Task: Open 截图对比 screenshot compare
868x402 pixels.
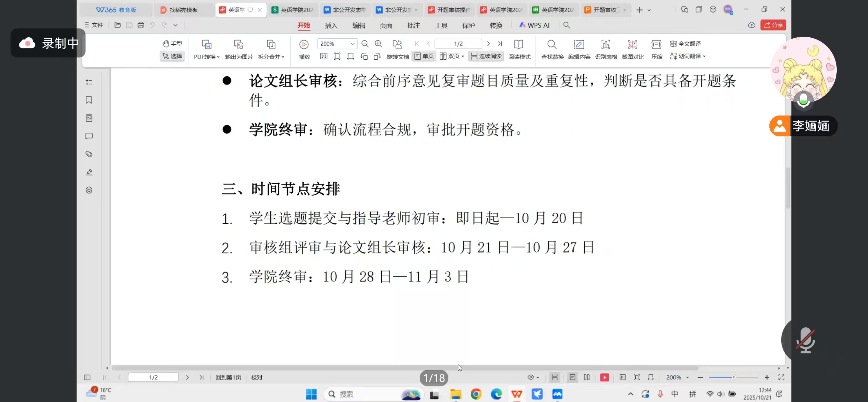Action: click(x=633, y=49)
